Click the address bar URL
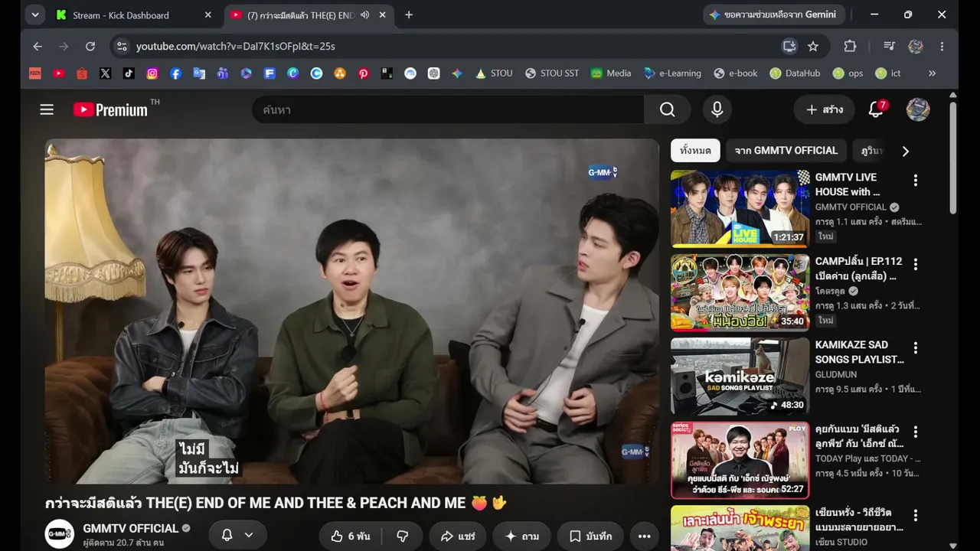 pos(236,46)
